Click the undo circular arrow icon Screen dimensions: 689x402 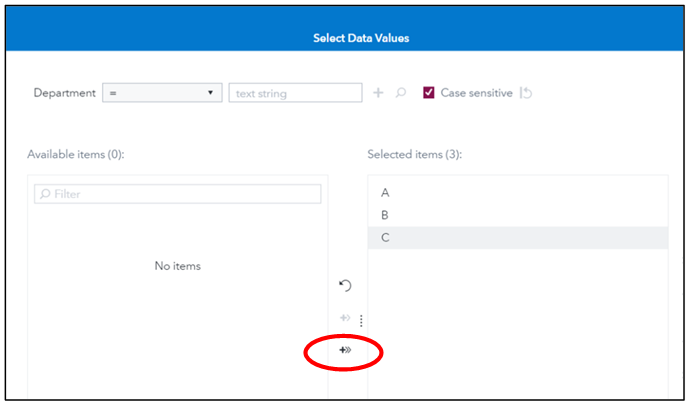pos(345,286)
